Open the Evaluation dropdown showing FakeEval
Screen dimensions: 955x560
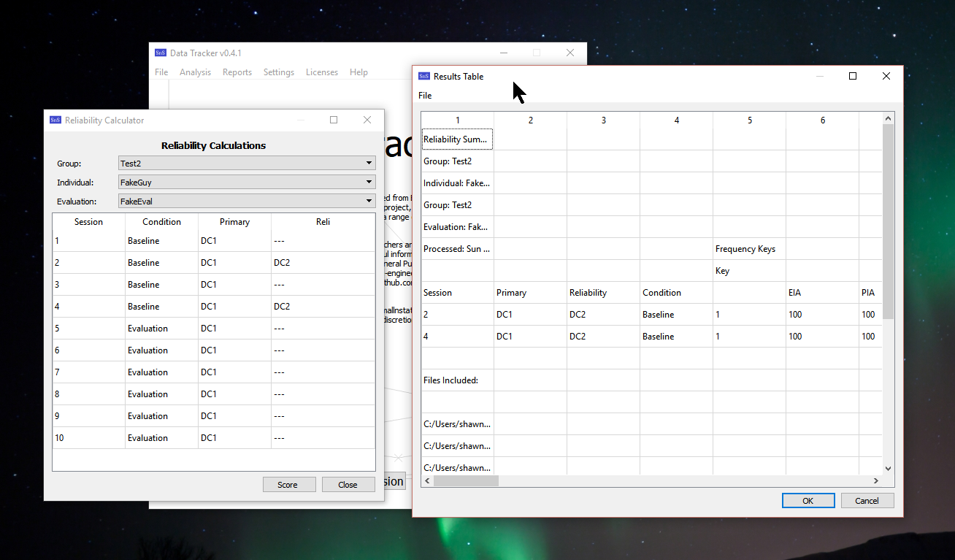pos(247,202)
